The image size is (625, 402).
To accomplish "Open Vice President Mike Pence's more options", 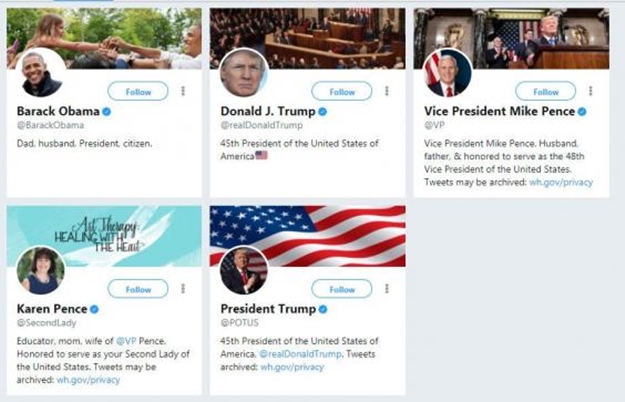I will click(x=592, y=91).
